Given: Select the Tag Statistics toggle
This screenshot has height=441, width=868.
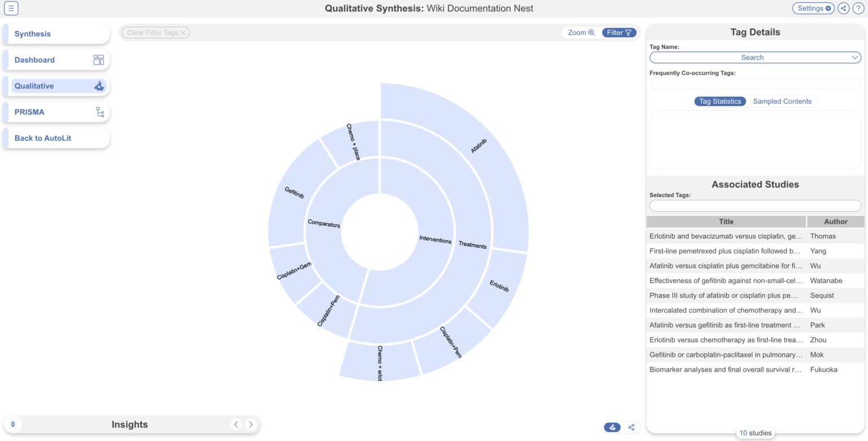Looking at the screenshot, I should (720, 101).
